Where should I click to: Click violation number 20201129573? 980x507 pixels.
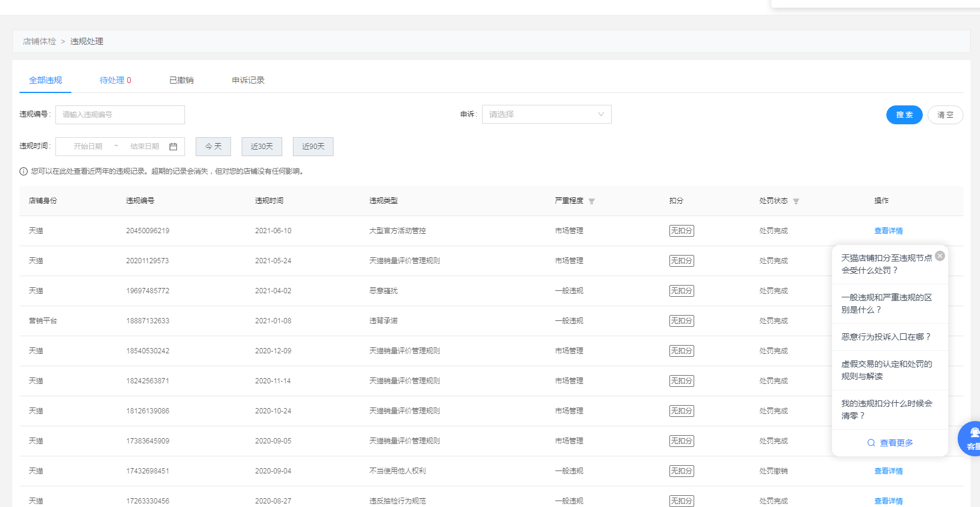coord(147,261)
